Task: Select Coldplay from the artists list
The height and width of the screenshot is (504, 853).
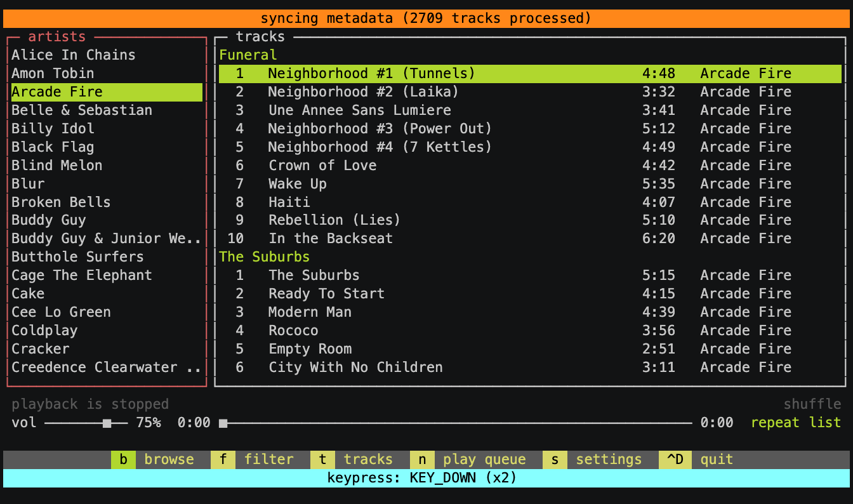Action: click(x=44, y=330)
